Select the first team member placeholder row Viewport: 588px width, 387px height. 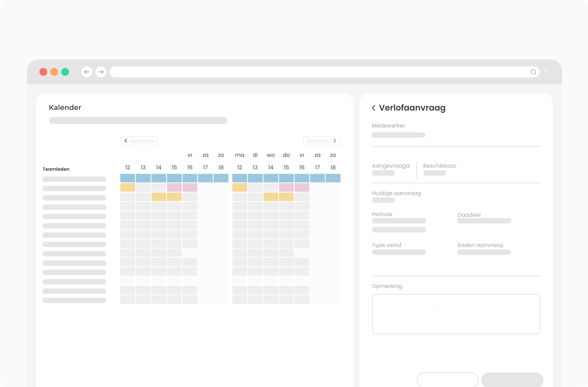point(74,179)
